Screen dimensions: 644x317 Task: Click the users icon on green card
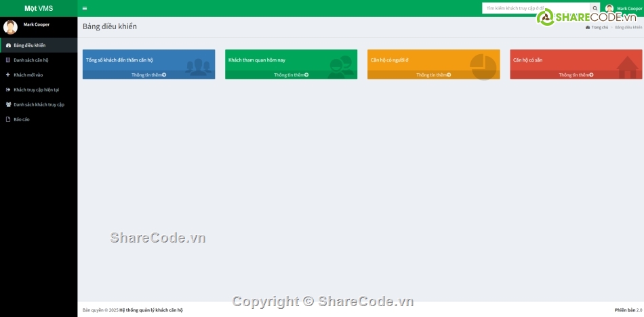pos(340,67)
